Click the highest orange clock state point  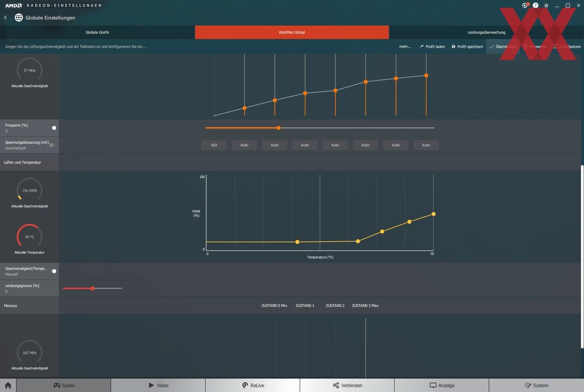(426, 76)
